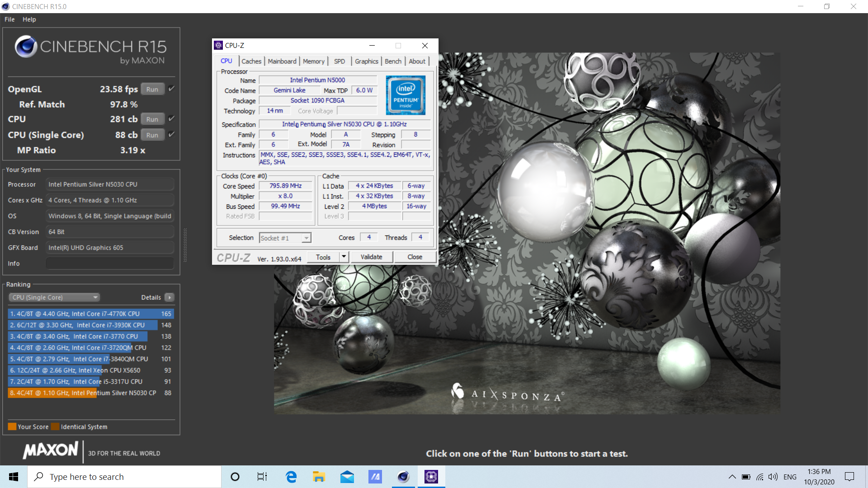Image resolution: width=868 pixels, height=488 pixels.
Task: Open File Explorer from the taskbar
Action: [319, 477]
